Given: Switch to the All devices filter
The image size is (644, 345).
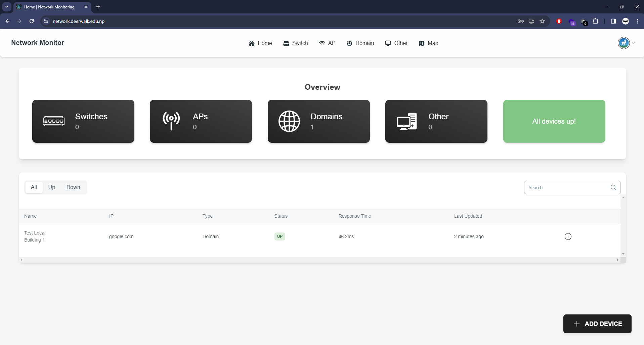Looking at the screenshot, I should pos(34,187).
